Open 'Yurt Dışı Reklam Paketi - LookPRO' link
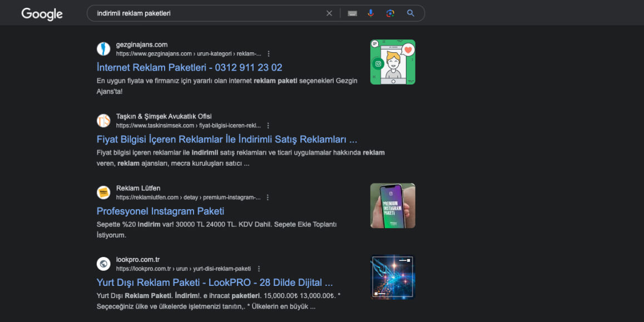 pos(215,283)
